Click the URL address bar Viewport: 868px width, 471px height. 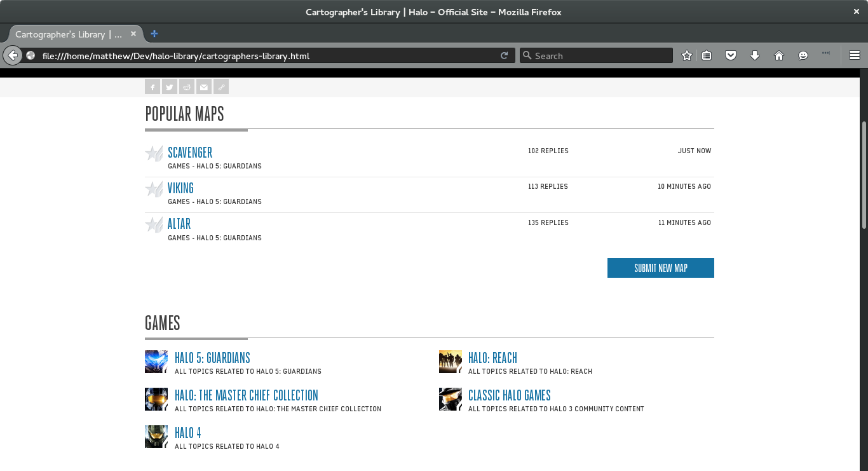tap(267, 55)
